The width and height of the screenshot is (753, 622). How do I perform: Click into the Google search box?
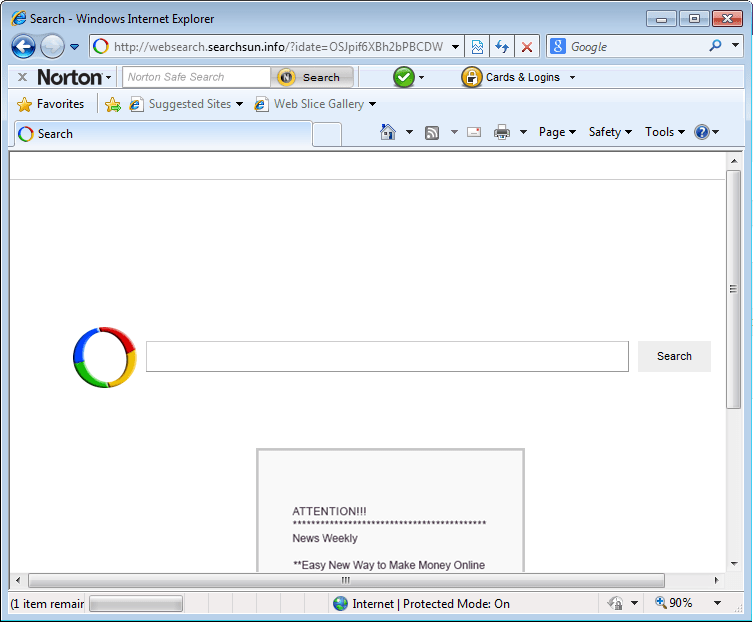636,47
